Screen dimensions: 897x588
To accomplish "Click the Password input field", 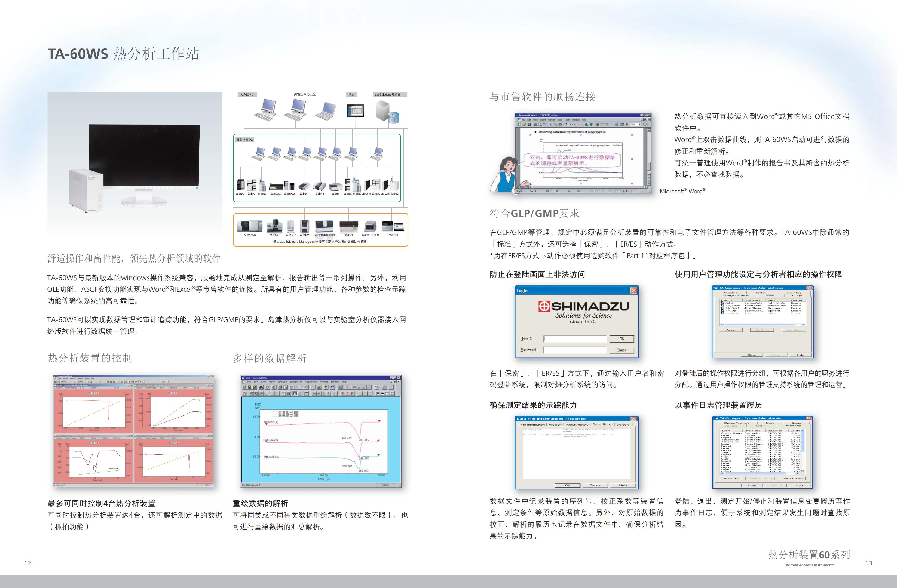I will [574, 350].
